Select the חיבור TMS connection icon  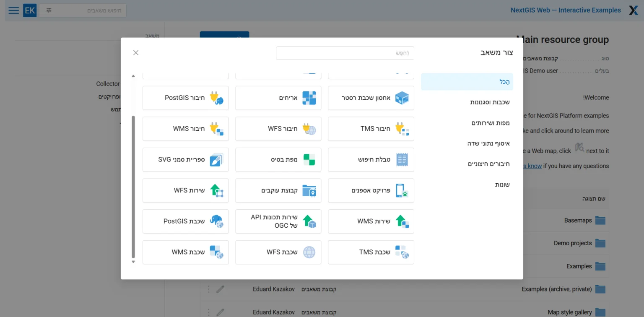[x=402, y=129]
